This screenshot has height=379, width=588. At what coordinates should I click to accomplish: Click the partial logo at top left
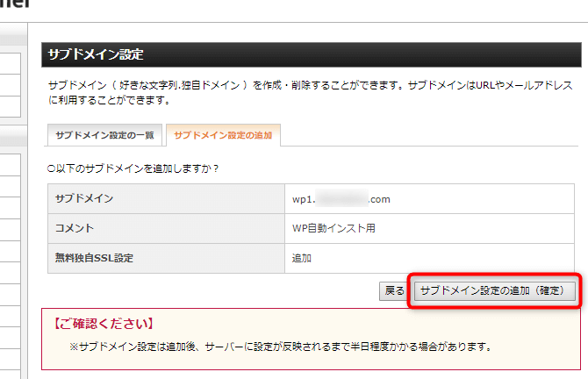point(16,4)
